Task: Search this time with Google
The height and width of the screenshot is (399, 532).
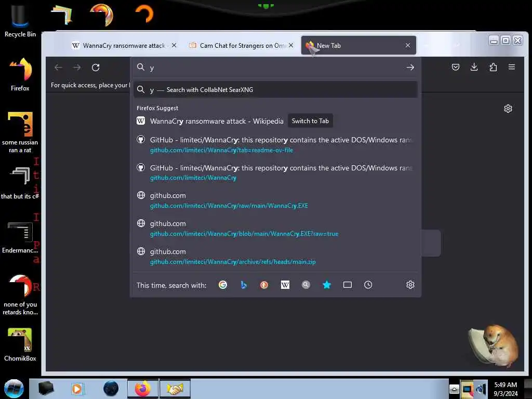Action: click(222, 285)
